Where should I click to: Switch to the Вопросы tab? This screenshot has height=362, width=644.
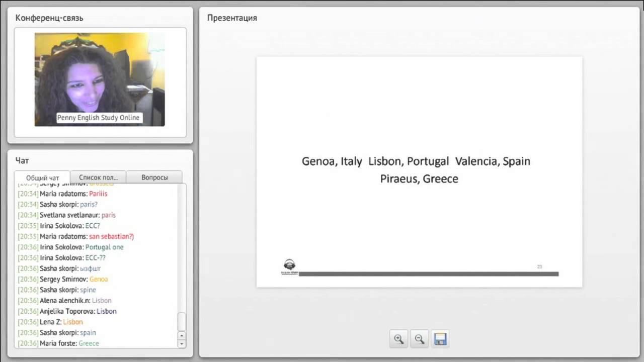click(154, 177)
